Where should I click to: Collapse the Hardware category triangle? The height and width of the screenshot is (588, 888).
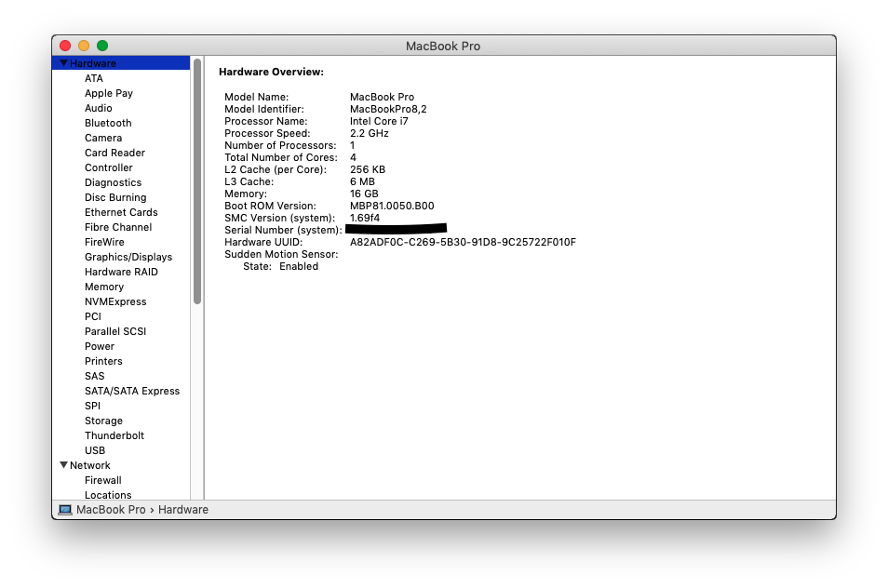pyautogui.click(x=63, y=63)
